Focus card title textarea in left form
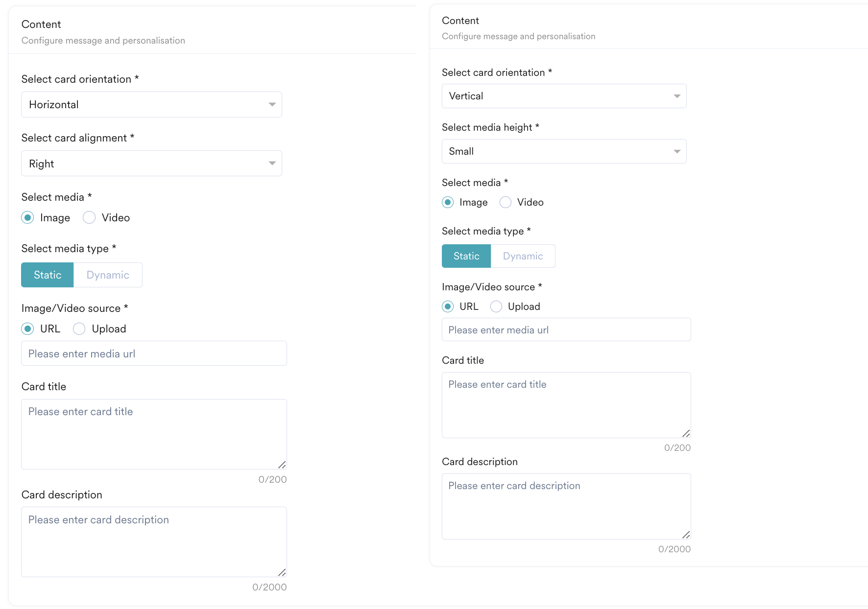Image resolution: width=868 pixels, height=609 pixels. 154,434
